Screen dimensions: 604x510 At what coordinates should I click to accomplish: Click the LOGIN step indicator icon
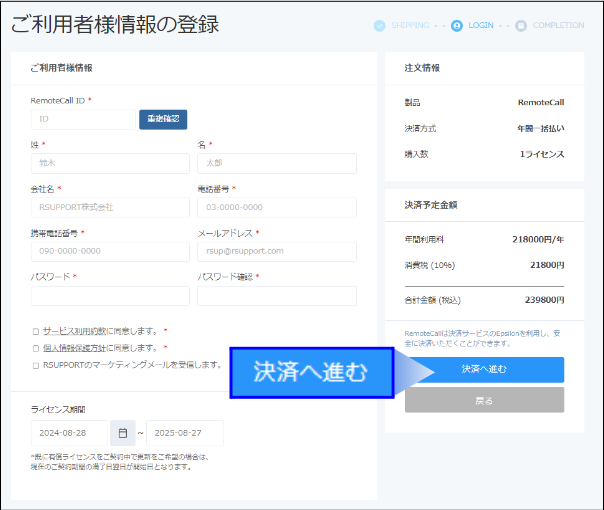coord(457,25)
